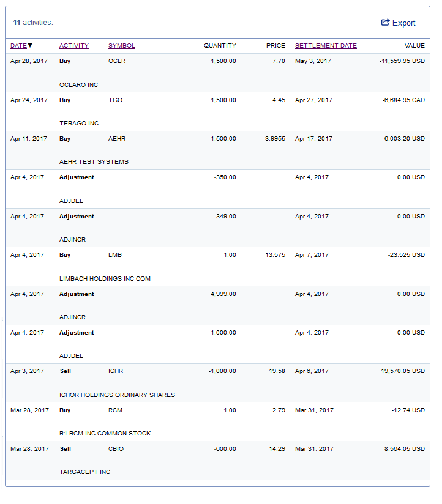Click the Price column header
The image size is (442, 504).
pos(275,46)
